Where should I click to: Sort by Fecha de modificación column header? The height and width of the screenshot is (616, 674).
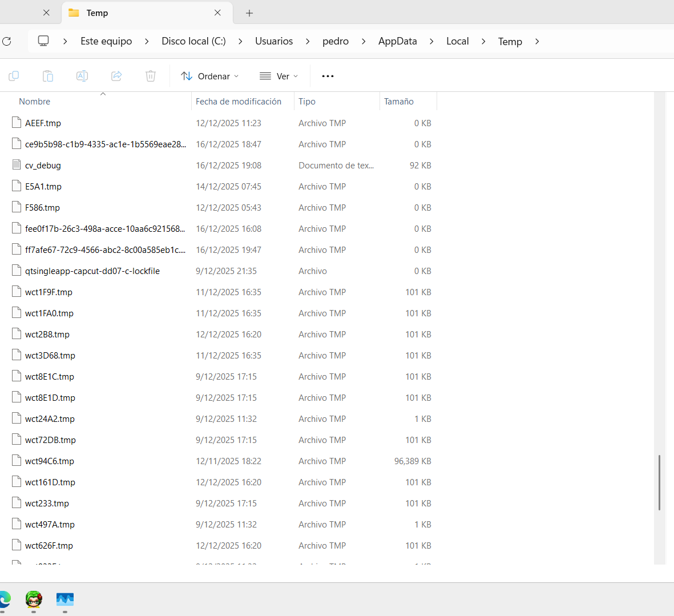[x=239, y=102]
